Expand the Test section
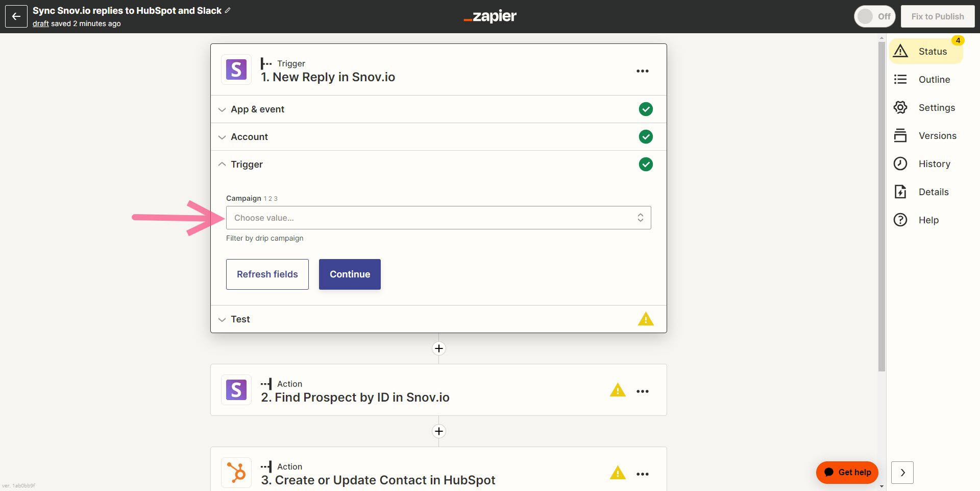The width and height of the screenshot is (980, 491). click(438, 319)
